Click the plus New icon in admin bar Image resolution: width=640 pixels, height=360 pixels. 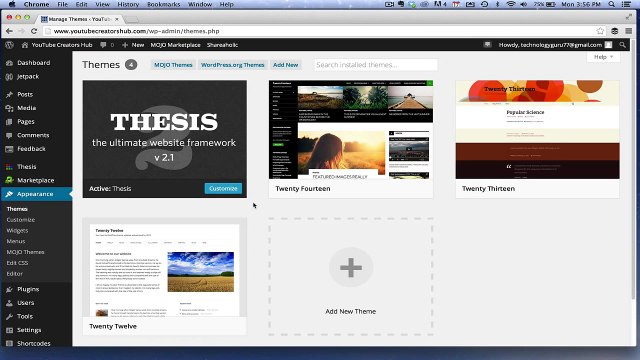click(x=125, y=45)
